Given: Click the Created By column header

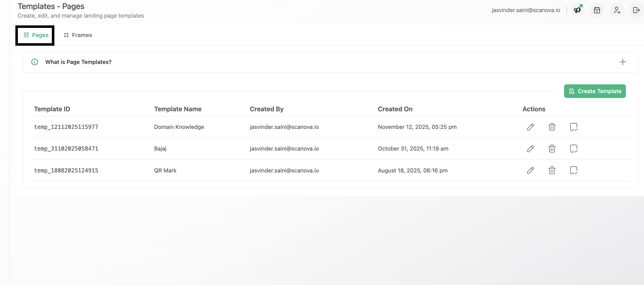Looking at the screenshot, I should point(266,109).
